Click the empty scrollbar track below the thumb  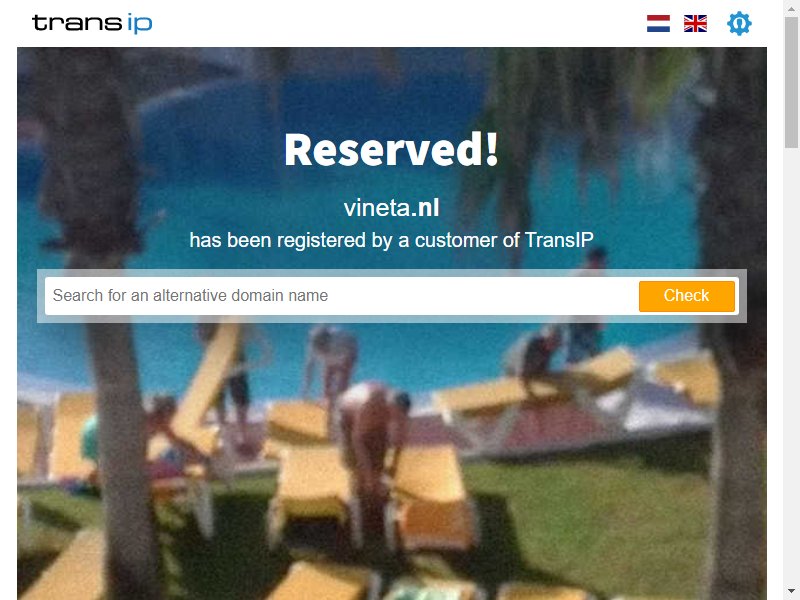click(792, 367)
